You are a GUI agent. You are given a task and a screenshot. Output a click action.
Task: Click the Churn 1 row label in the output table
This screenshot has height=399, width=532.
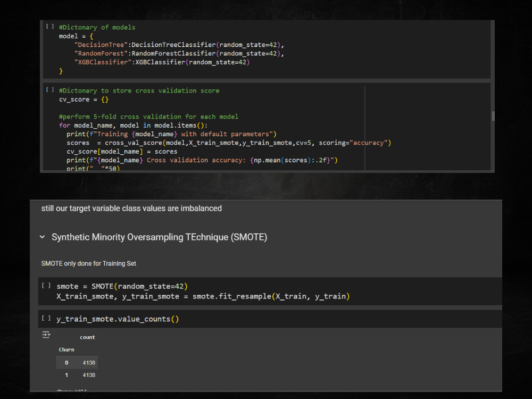tap(66, 375)
